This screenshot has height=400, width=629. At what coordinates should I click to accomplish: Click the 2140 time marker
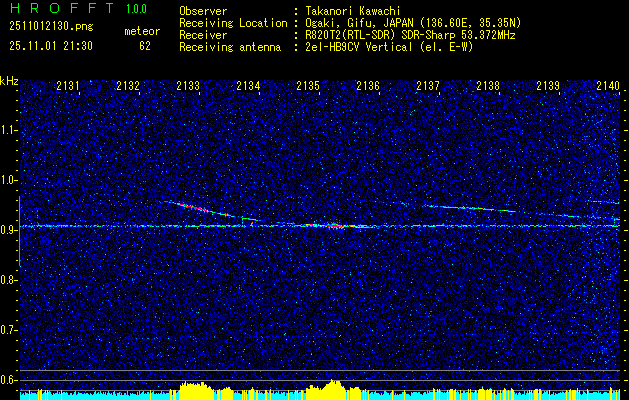(x=608, y=85)
